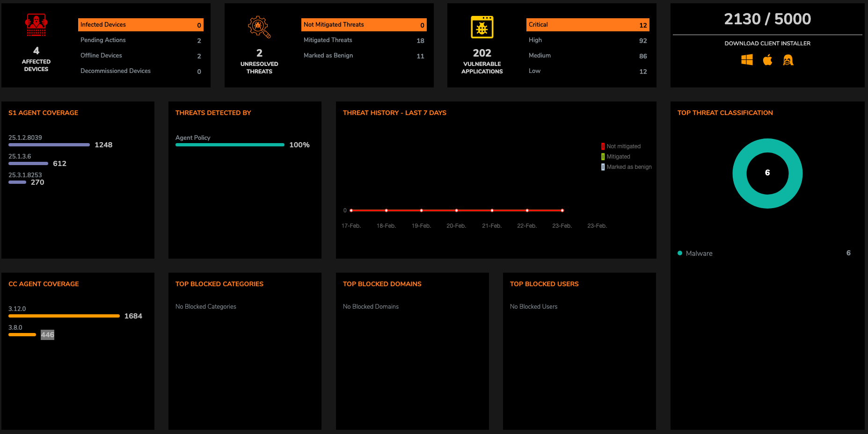Click the Malware classification row

(764, 253)
